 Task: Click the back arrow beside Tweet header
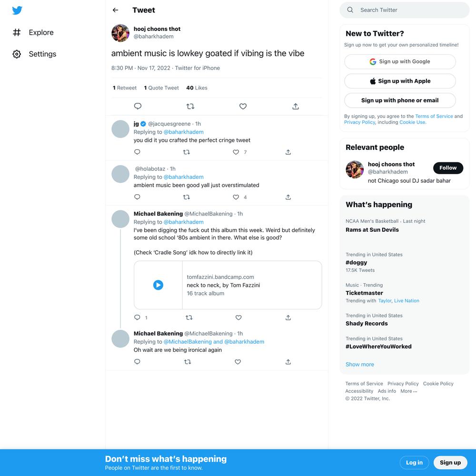(x=115, y=10)
